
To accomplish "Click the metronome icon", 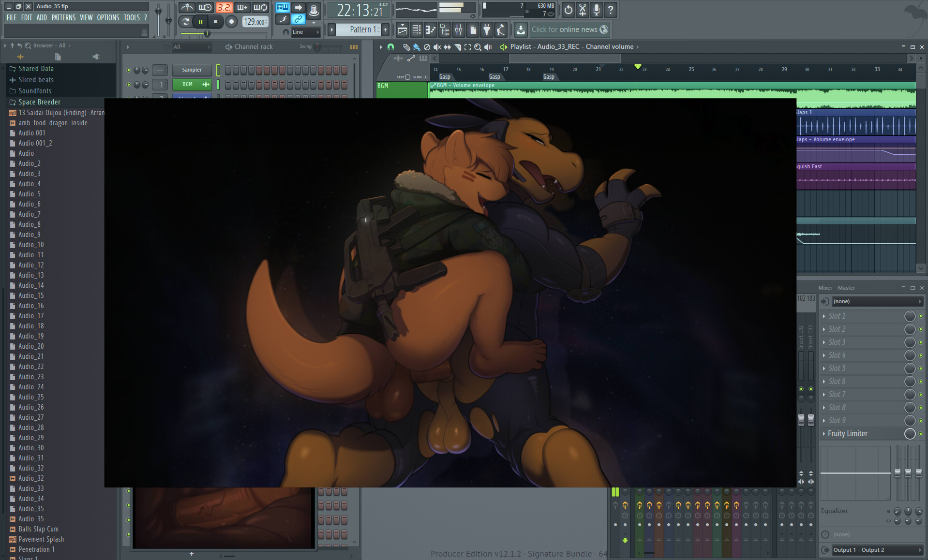I will pyautogui.click(x=187, y=8).
